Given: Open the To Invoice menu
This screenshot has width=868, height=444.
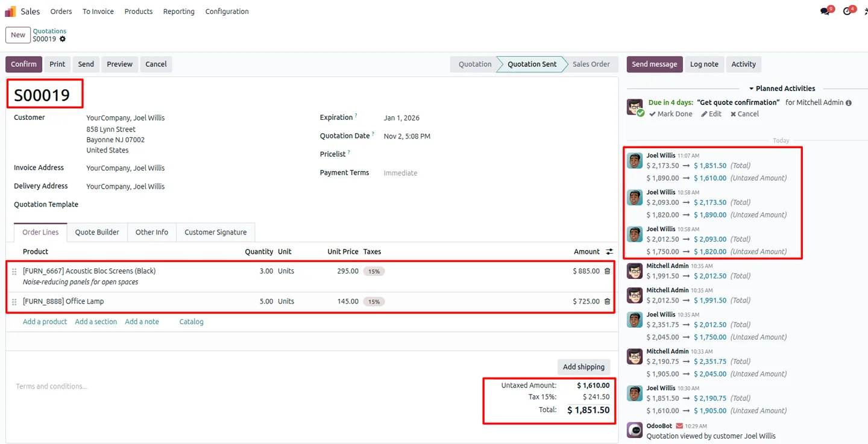Looking at the screenshot, I should [98, 11].
